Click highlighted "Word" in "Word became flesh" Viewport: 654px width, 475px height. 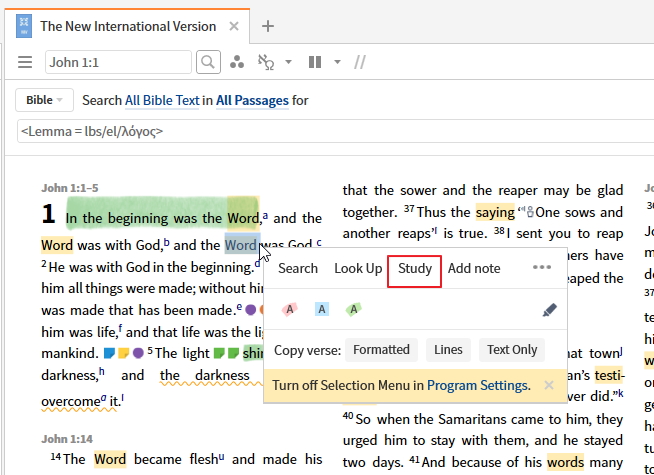(x=110, y=459)
